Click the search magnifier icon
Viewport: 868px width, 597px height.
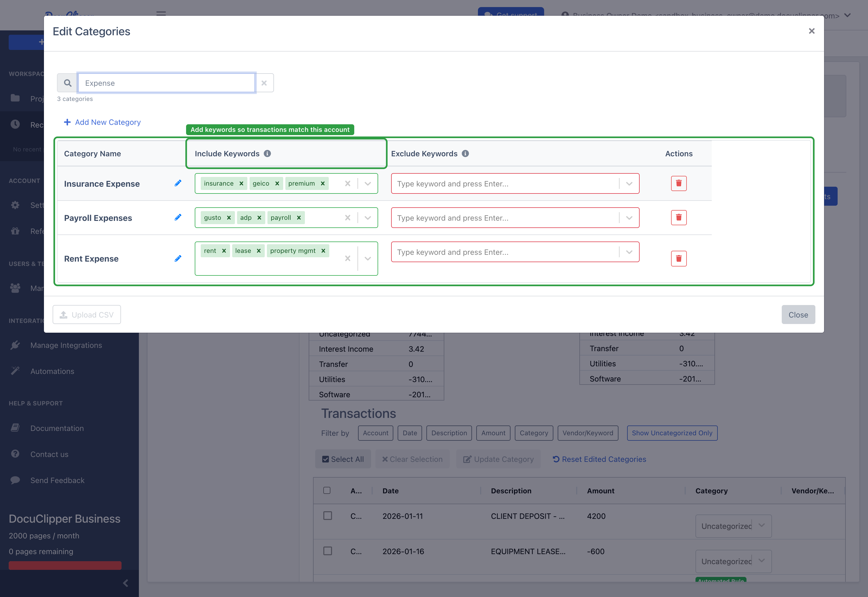67,83
